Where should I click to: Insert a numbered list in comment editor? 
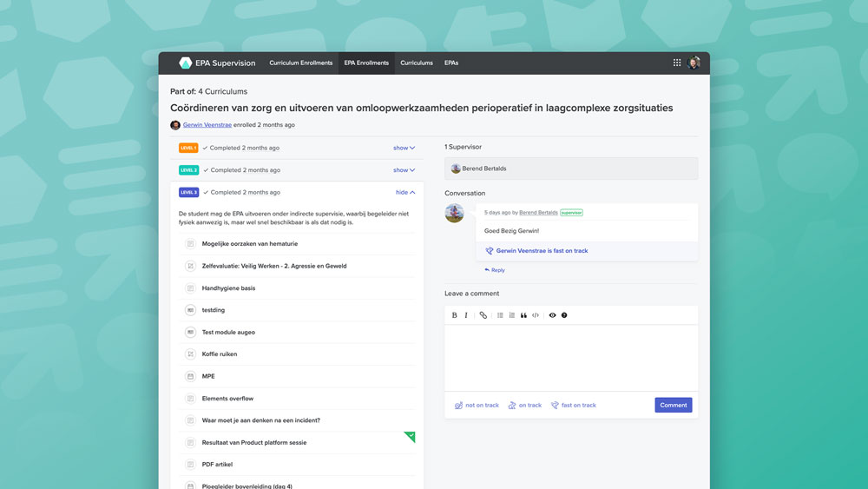click(x=512, y=315)
